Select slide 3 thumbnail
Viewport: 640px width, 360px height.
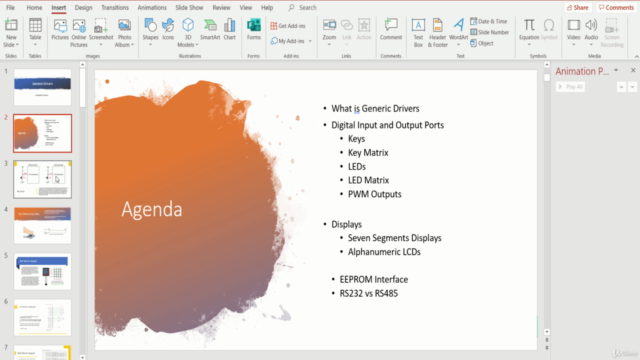click(42, 179)
